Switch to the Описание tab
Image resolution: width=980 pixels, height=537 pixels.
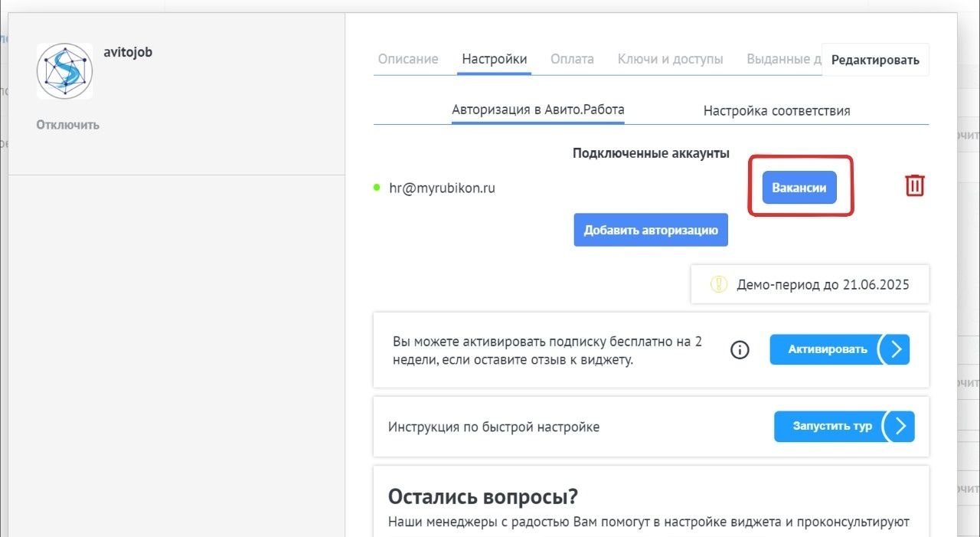point(407,58)
